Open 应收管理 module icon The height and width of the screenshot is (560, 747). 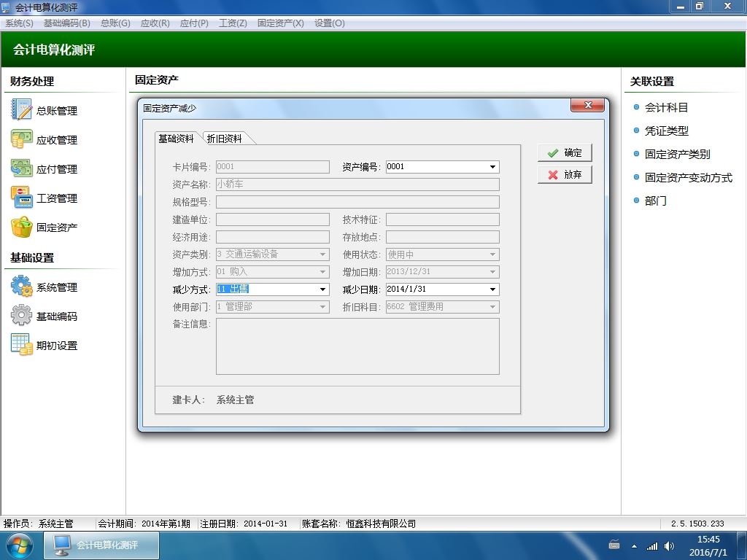21,139
